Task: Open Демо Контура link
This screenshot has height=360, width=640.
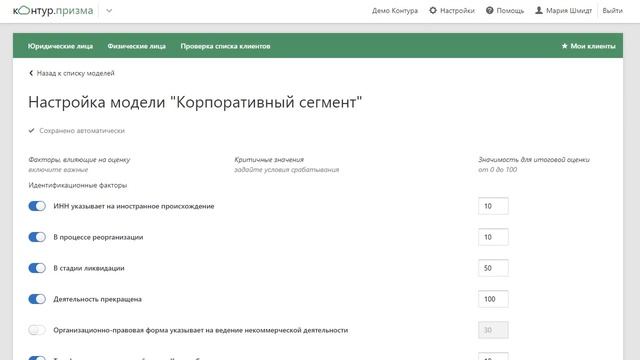Action: [x=395, y=11]
